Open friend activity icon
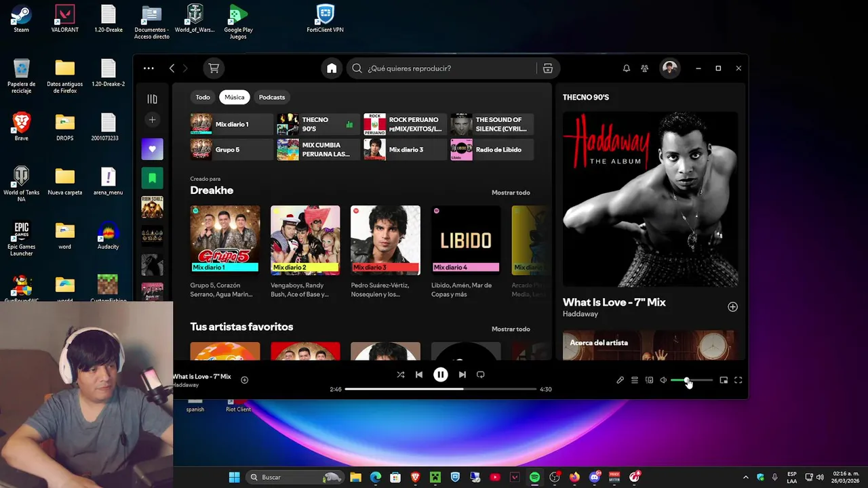Image resolution: width=868 pixels, height=488 pixels. (645, 68)
